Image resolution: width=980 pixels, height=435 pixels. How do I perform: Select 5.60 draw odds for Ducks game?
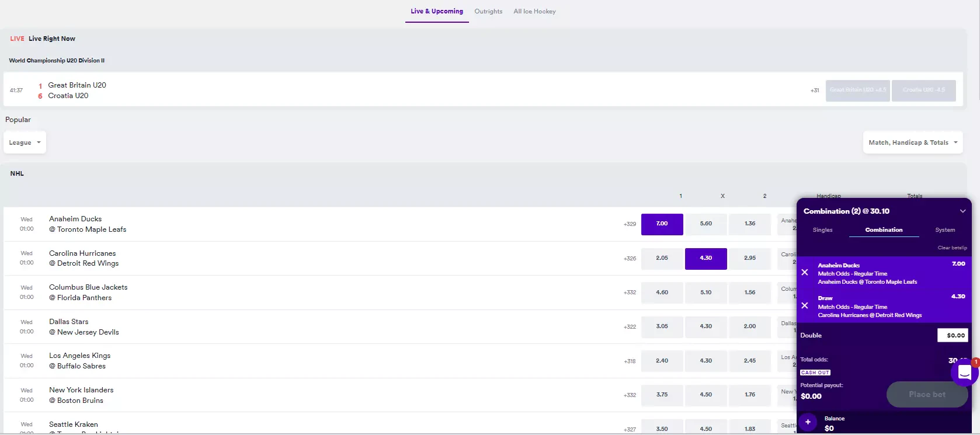pyautogui.click(x=706, y=224)
